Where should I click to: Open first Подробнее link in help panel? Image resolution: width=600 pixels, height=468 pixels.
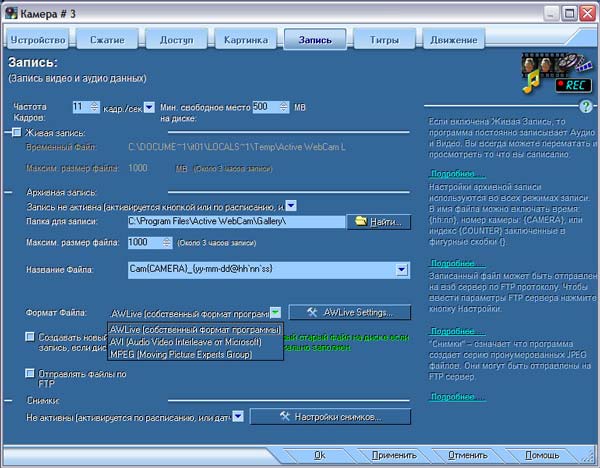(457, 174)
